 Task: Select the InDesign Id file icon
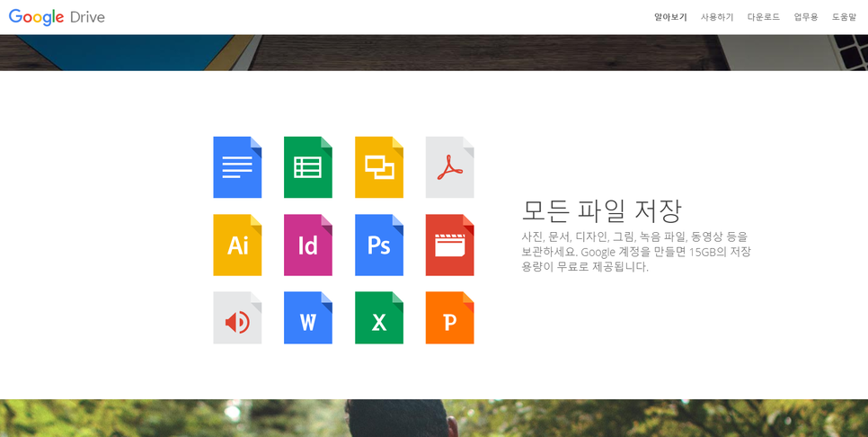tap(308, 245)
